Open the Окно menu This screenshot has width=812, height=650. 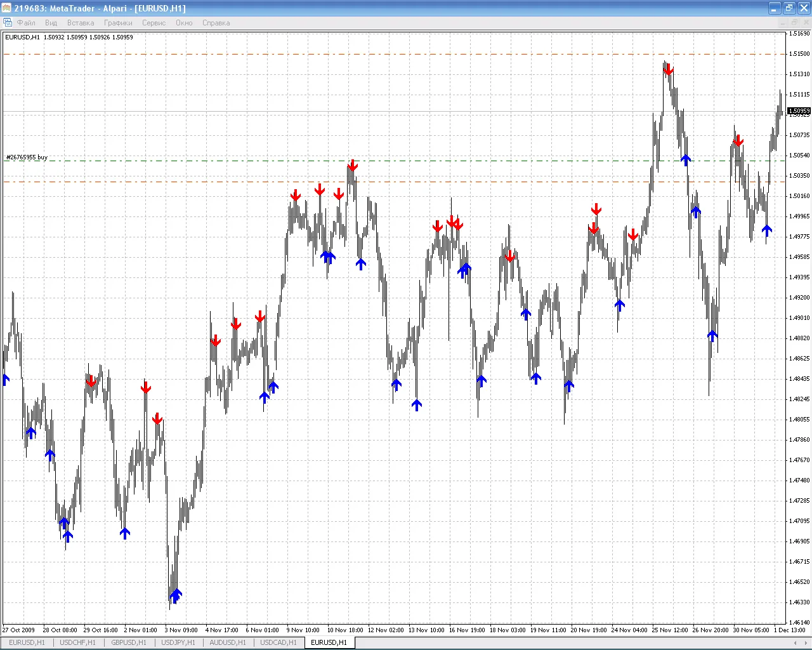pos(184,23)
